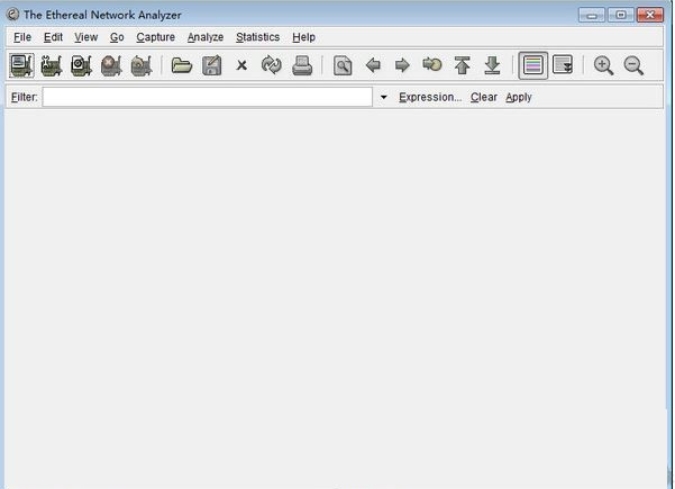Apply the display filter
Viewport: 675px width, 489px height.
click(519, 97)
